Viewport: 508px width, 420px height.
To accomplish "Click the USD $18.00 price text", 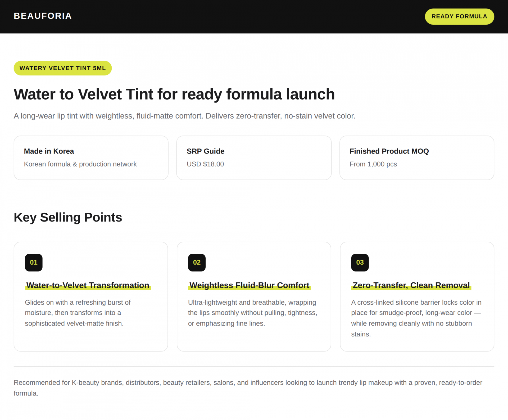I will [x=205, y=164].
